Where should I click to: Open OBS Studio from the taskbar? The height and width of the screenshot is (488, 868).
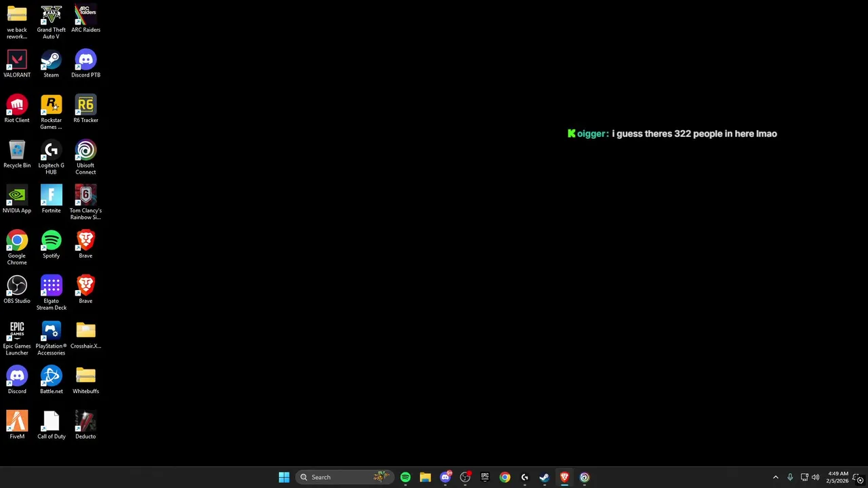click(465, 477)
